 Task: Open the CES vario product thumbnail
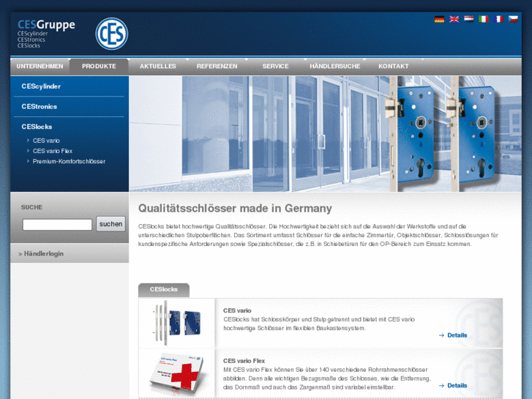click(177, 323)
